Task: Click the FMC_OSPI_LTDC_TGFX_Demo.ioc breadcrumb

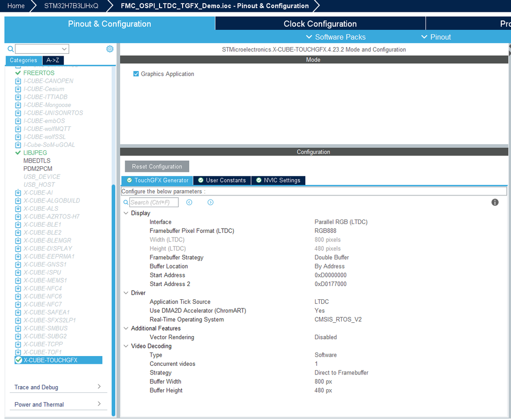Action: tap(214, 6)
